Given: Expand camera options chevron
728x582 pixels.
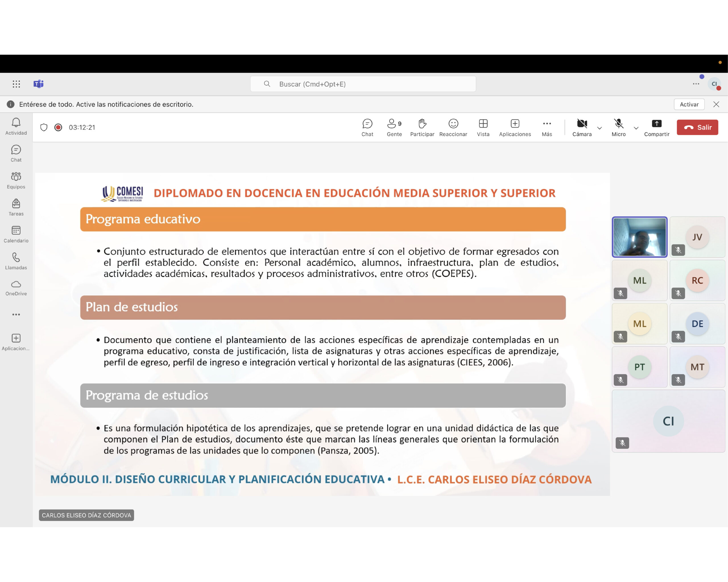Looking at the screenshot, I should (x=600, y=128).
